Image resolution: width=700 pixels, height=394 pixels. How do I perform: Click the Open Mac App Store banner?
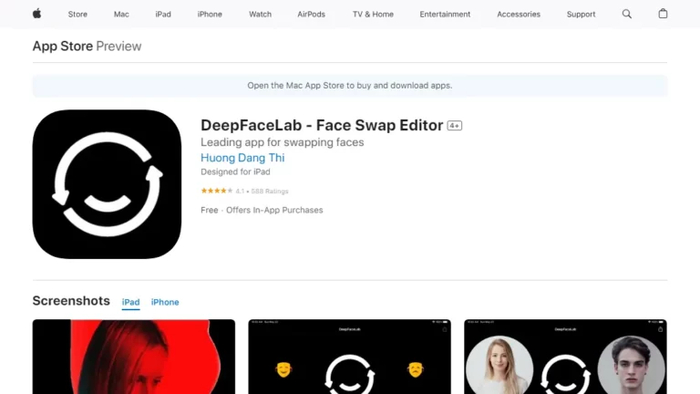(x=350, y=86)
